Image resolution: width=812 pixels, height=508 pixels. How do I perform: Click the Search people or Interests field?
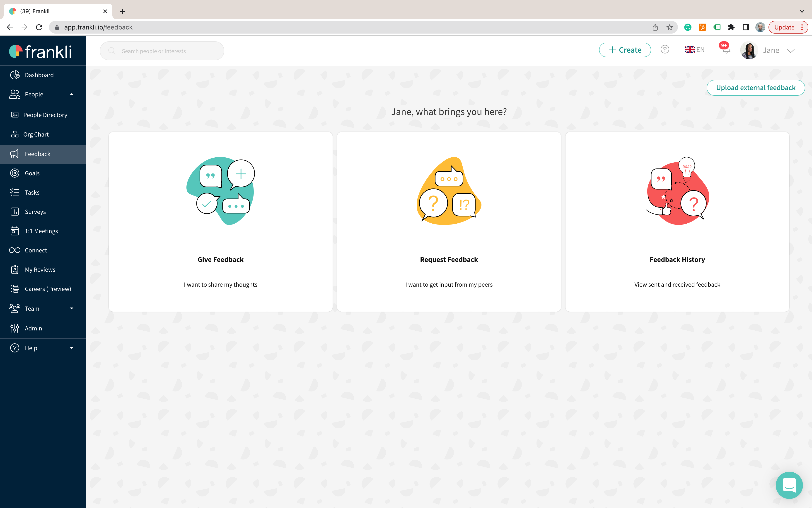pyautogui.click(x=162, y=51)
